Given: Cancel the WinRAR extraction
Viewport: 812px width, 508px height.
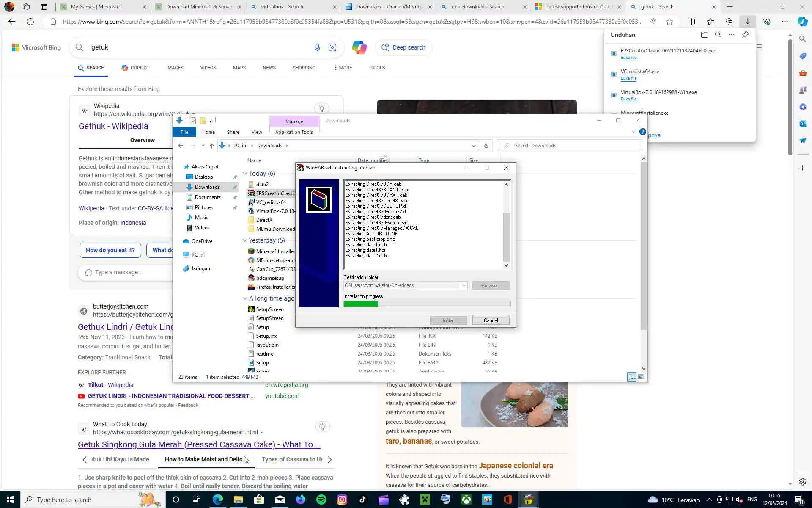Looking at the screenshot, I should coord(491,320).
